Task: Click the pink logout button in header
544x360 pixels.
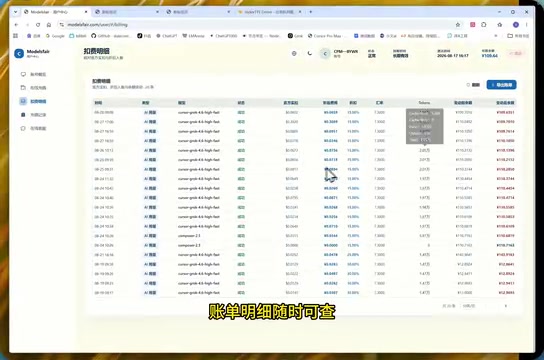Action: 516,53
